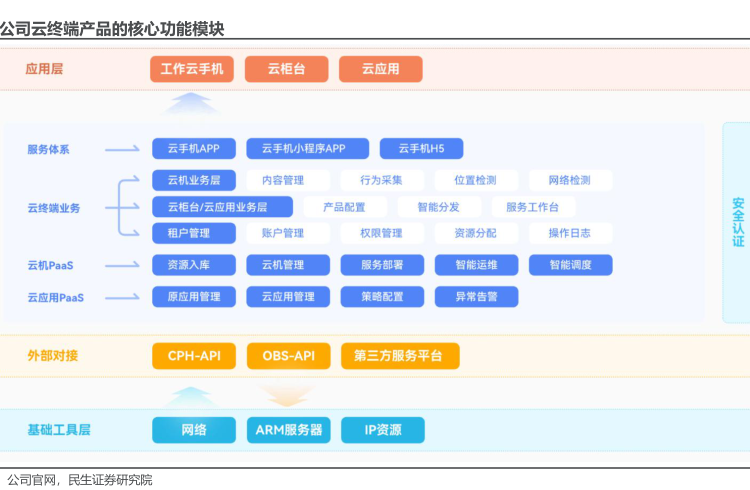Click the 云手机APP block
This screenshot has width=750, height=490.
point(194,148)
